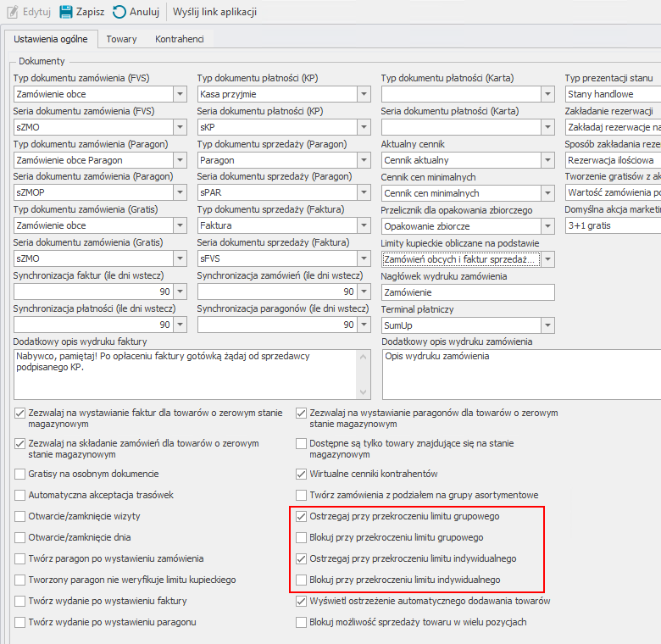Open the Terminal płatniczy SumUp dropdown
The width and height of the screenshot is (661, 644).
(x=547, y=325)
